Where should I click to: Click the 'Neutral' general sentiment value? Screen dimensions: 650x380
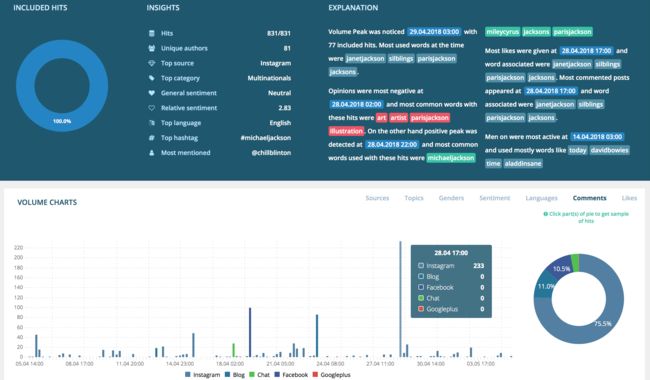click(x=279, y=93)
